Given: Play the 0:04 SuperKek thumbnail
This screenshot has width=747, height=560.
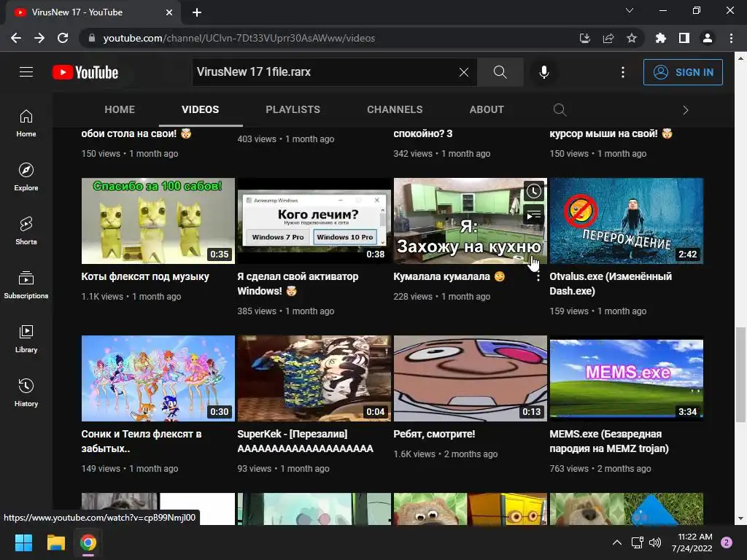Looking at the screenshot, I should click(314, 378).
